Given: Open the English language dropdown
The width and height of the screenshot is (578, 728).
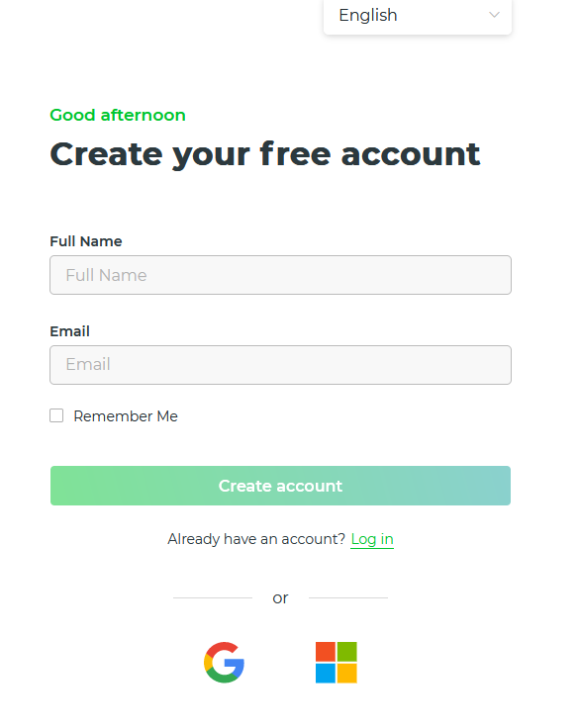Looking at the screenshot, I should tap(418, 15).
